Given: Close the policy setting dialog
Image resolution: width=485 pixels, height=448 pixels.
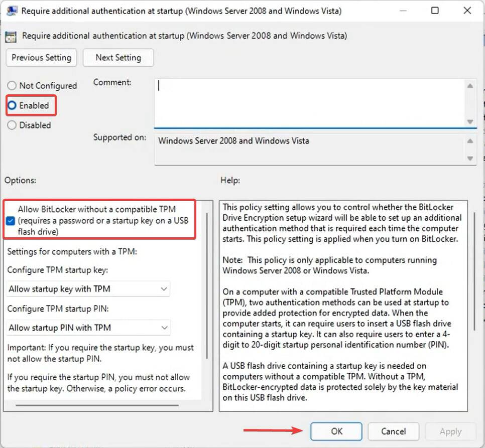Looking at the screenshot, I should [x=468, y=10].
